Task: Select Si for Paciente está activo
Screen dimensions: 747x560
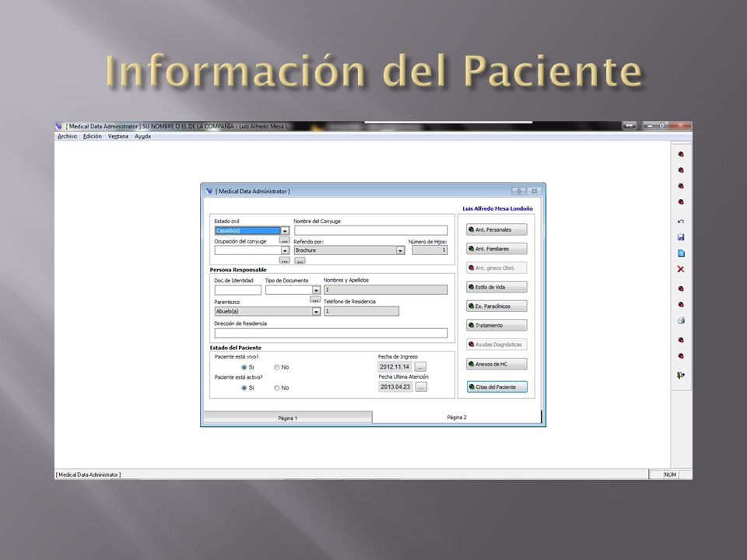Action: point(244,387)
